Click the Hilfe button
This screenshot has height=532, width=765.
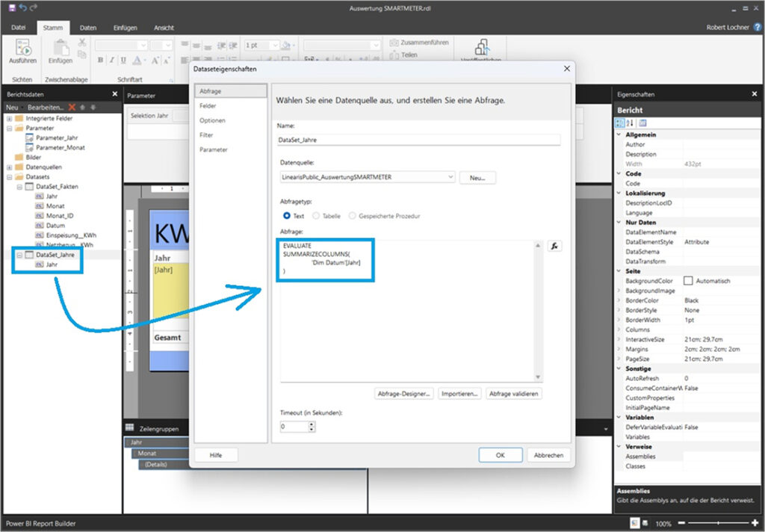[x=216, y=455]
